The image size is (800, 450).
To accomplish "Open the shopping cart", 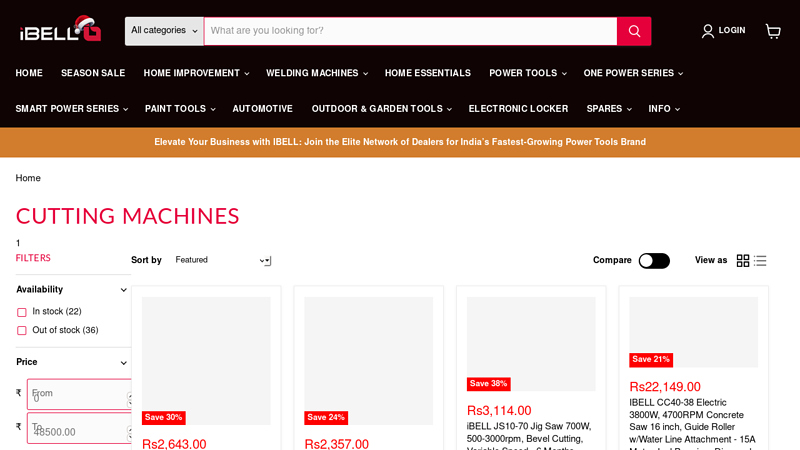I will tap(773, 31).
